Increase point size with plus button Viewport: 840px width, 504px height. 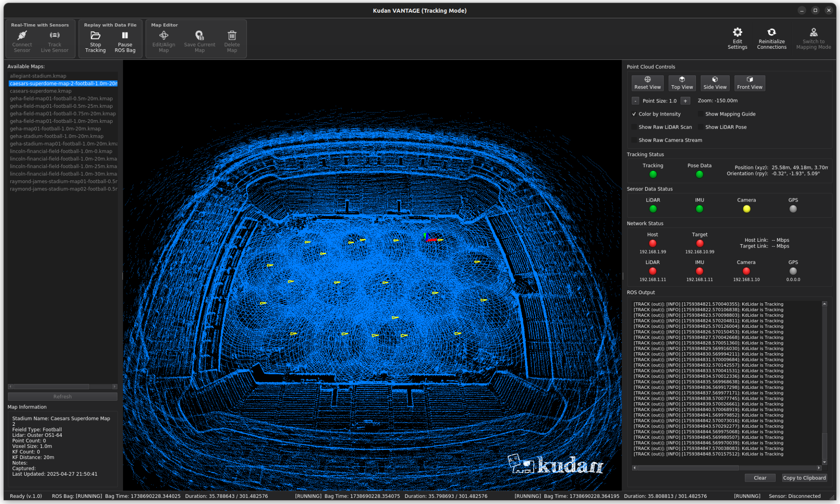coord(685,101)
